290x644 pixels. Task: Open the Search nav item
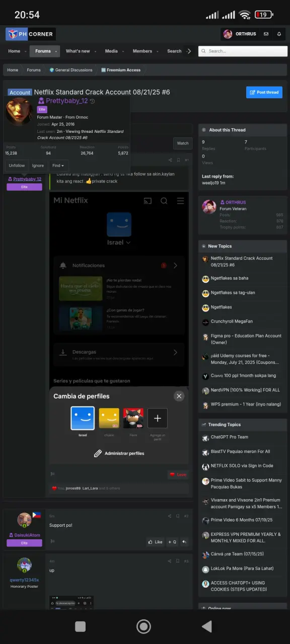click(174, 51)
